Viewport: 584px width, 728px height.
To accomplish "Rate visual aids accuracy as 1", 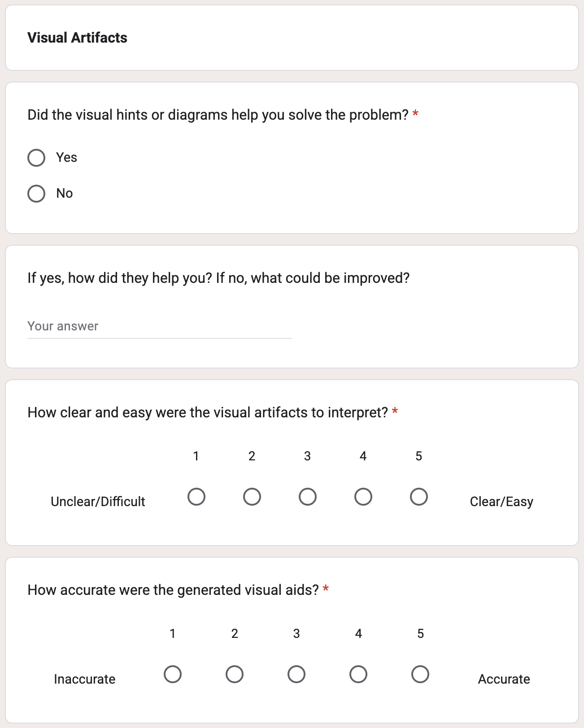I will click(173, 674).
